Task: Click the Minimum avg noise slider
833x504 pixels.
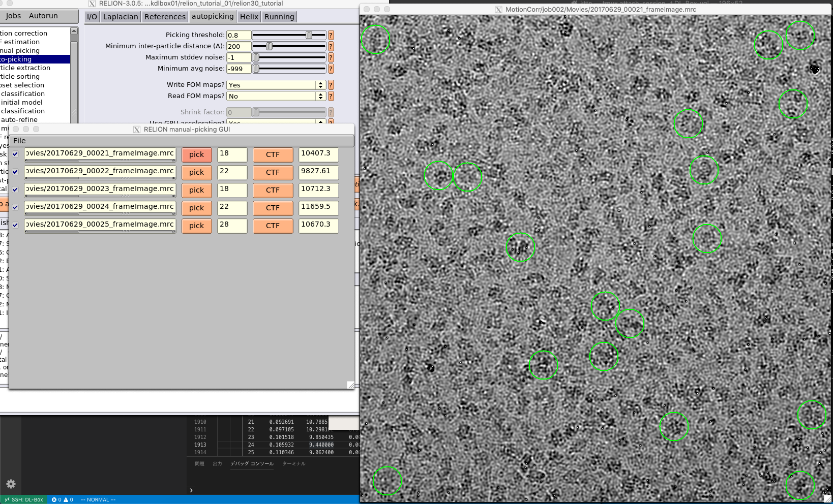Action: 289,69
